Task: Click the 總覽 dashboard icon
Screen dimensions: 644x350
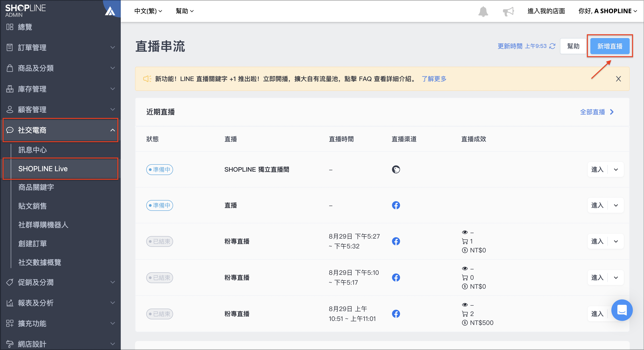Action: [x=10, y=27]
